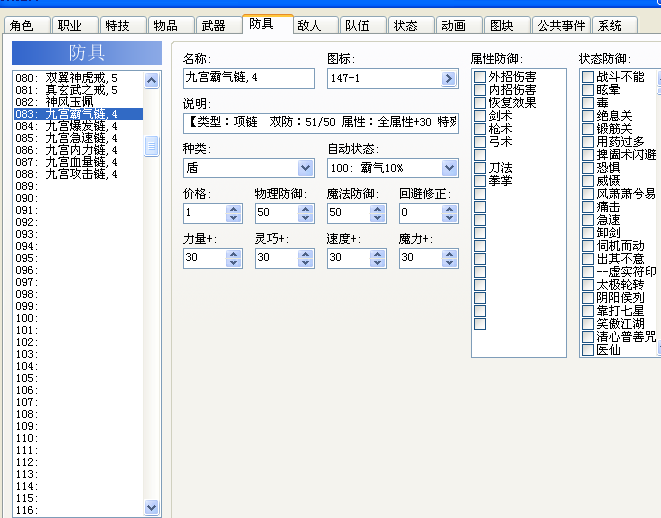Image resolution: width=661 pixels, height=518 pixels.
Task: Select list item 086 九宫内力链
Action: [78, 150]
